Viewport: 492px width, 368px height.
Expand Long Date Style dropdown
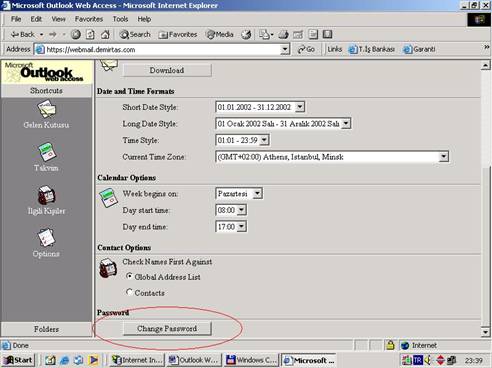click(346, 124)
